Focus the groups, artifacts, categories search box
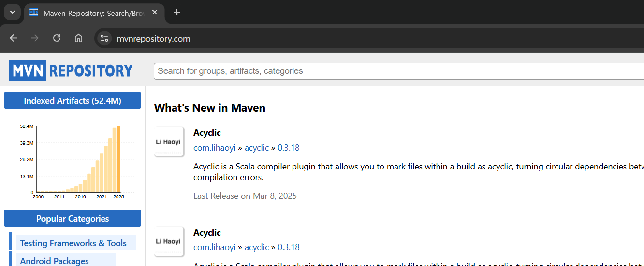This screenshot has height=266, width=644. pyautogui.click(x=399, y=71)
